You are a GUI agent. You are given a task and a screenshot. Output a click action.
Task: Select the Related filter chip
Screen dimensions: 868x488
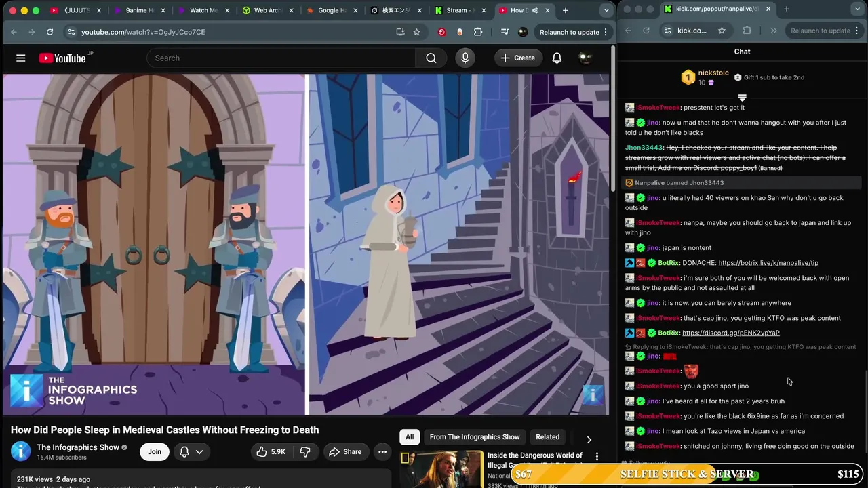coord(548,437)
